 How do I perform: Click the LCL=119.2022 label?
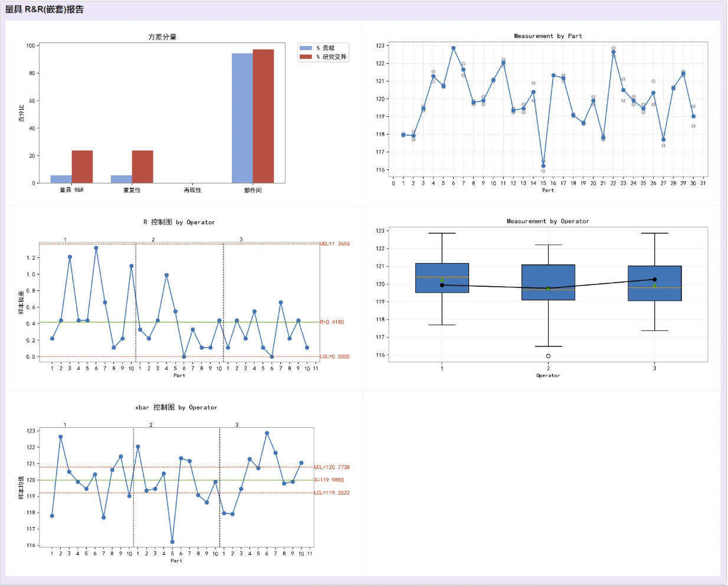[332, 493]
